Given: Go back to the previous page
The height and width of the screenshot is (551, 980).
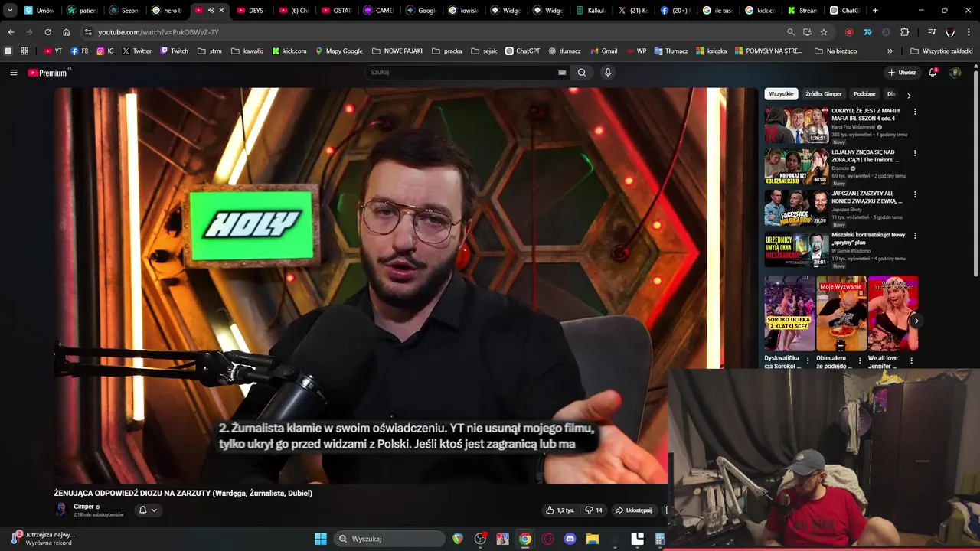Looking at the screenshot, I should click(x=11, y=32).
